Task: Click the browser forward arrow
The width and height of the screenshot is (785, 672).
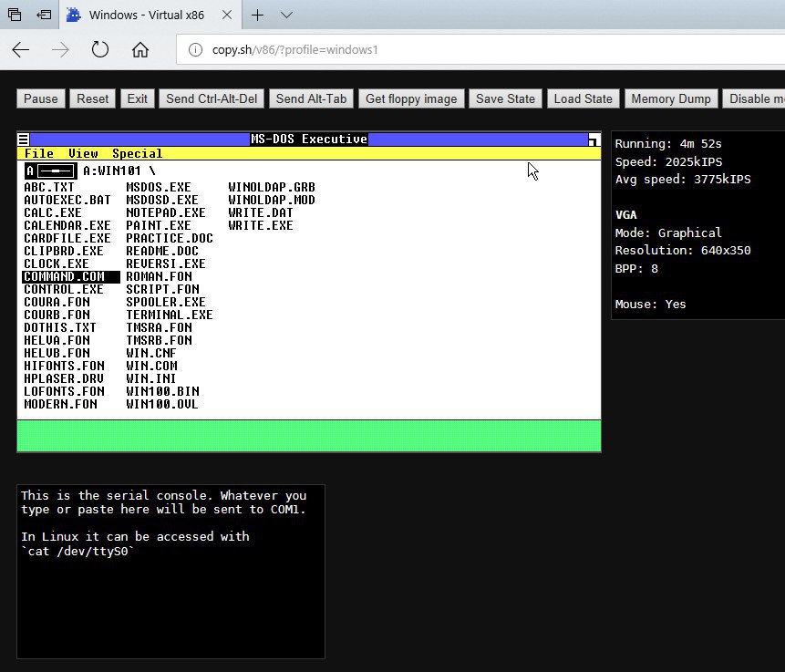Action: point(60,49)
